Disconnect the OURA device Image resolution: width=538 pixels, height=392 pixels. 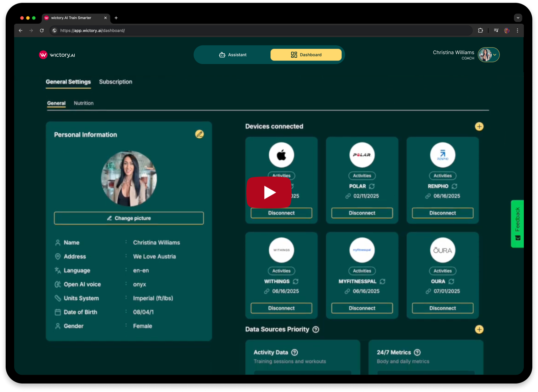click(442, 308)
